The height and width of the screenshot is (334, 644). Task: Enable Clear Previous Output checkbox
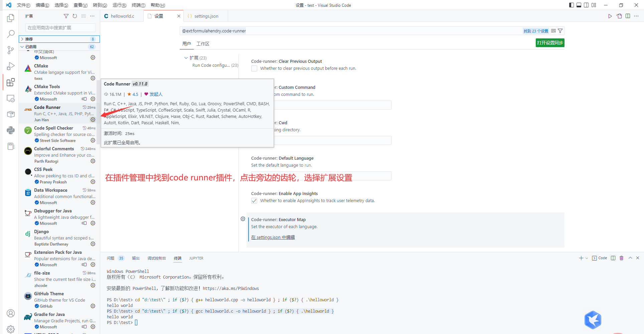[254, 68]
